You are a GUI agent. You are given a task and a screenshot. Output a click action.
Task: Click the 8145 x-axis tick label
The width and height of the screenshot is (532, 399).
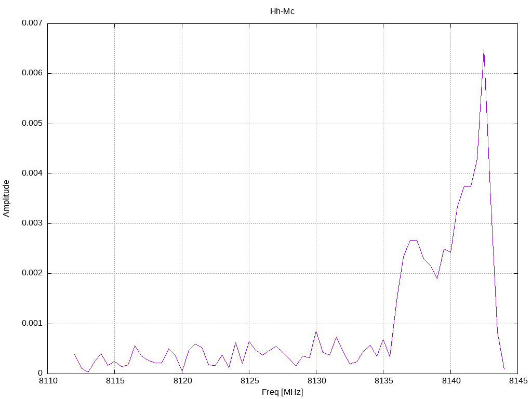(518, 381)
